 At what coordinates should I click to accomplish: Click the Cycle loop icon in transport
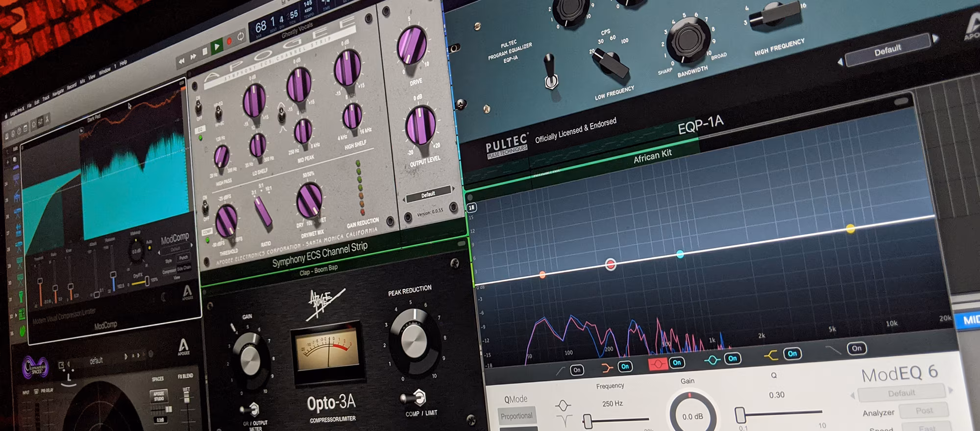tap(241, 36)
